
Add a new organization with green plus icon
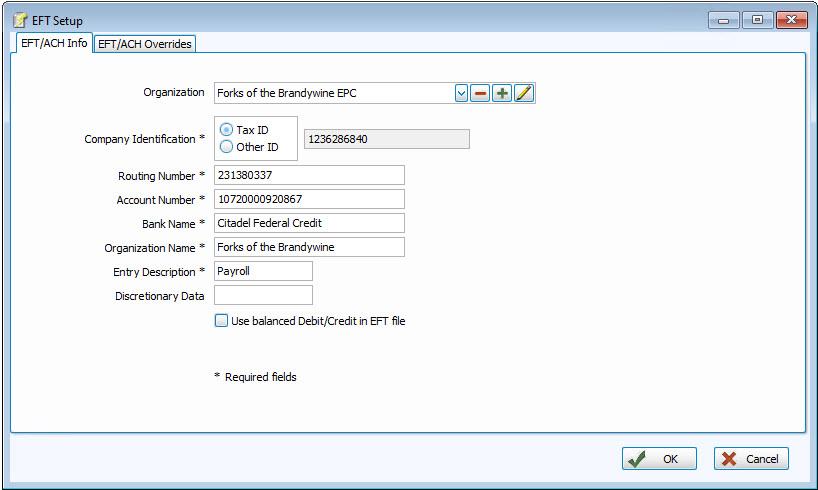pos(502,93)
